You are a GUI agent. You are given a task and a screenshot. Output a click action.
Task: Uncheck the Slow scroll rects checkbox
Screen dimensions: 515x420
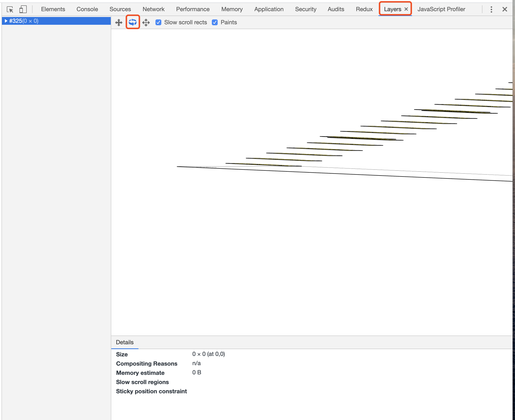click(x=158, y=22)
